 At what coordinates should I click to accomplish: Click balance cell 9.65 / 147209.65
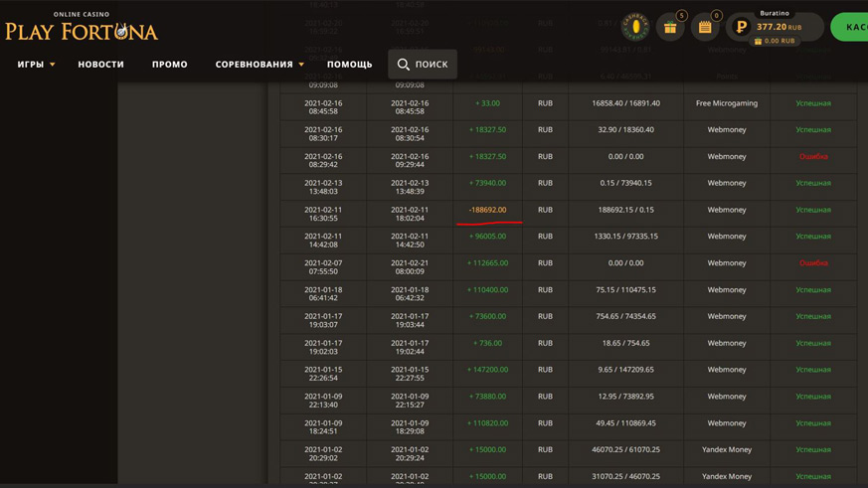point(625,370)
